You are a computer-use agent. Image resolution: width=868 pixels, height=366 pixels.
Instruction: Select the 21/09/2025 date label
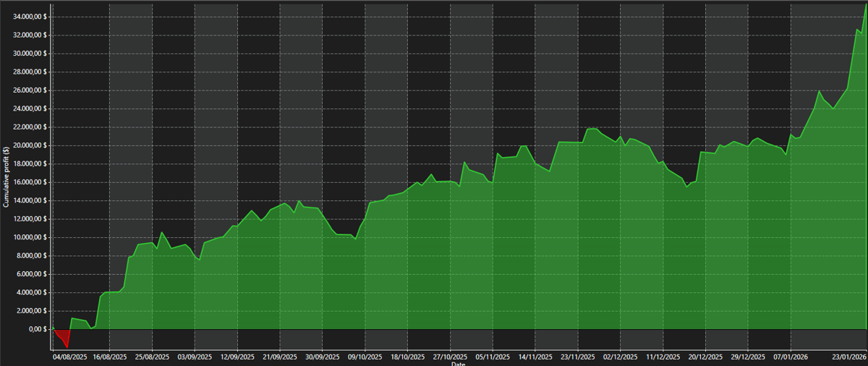pos(280,357)
